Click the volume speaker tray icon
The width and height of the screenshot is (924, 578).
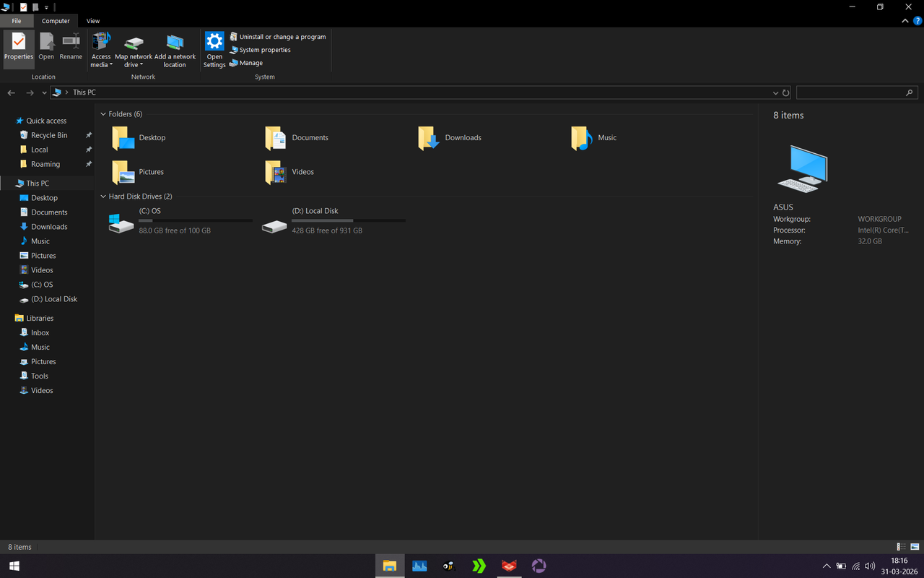point(870,566)
